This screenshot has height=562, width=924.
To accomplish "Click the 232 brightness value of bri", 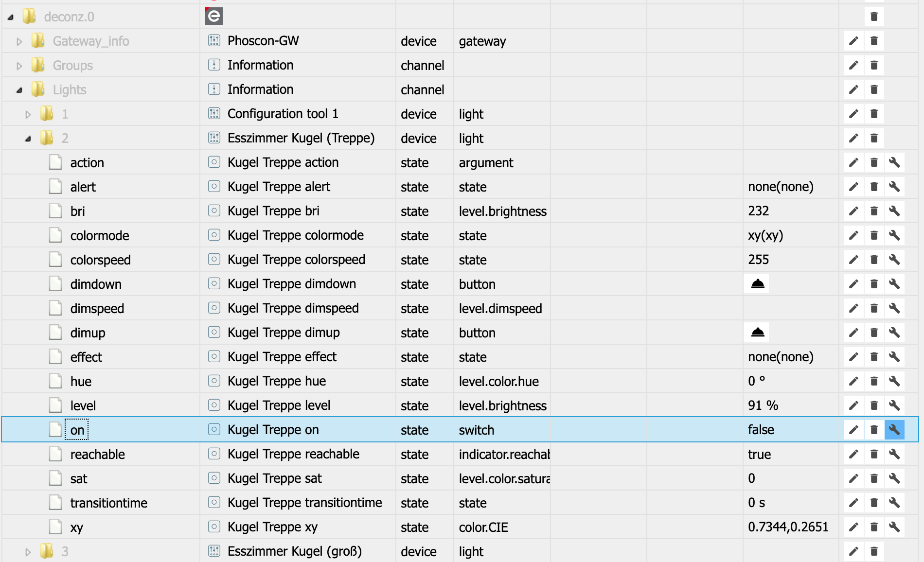I will (758, 211).
